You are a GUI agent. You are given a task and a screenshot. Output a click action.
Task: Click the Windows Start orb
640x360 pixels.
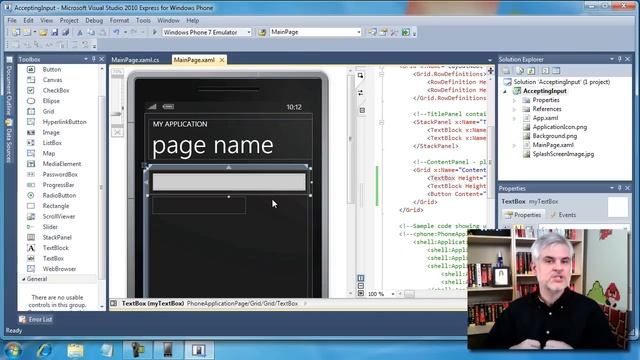(13, 350)
